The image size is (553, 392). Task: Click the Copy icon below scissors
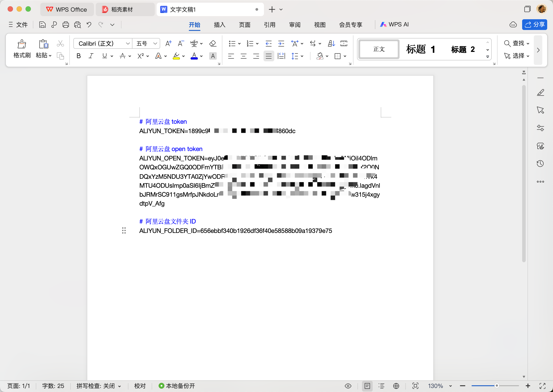coord(60,56)
